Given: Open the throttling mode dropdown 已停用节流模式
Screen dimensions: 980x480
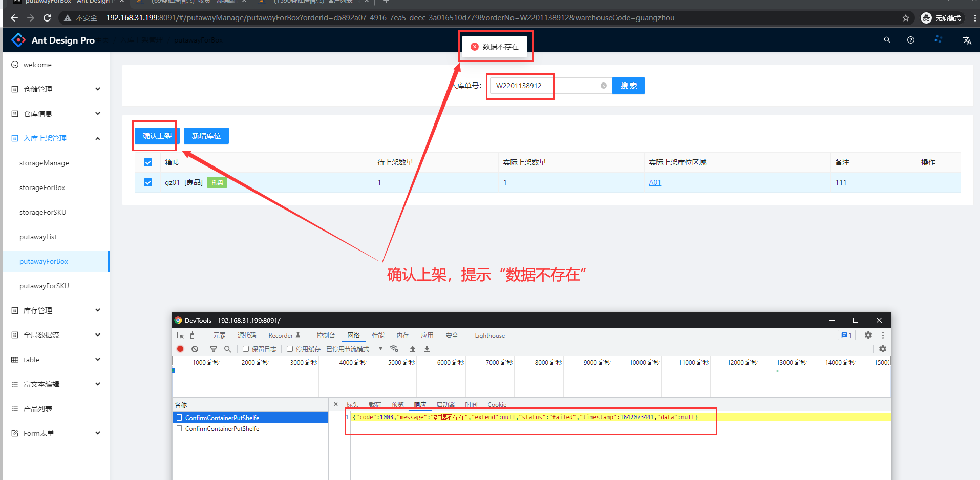Looking at the screenshot, I should point(354,349).
